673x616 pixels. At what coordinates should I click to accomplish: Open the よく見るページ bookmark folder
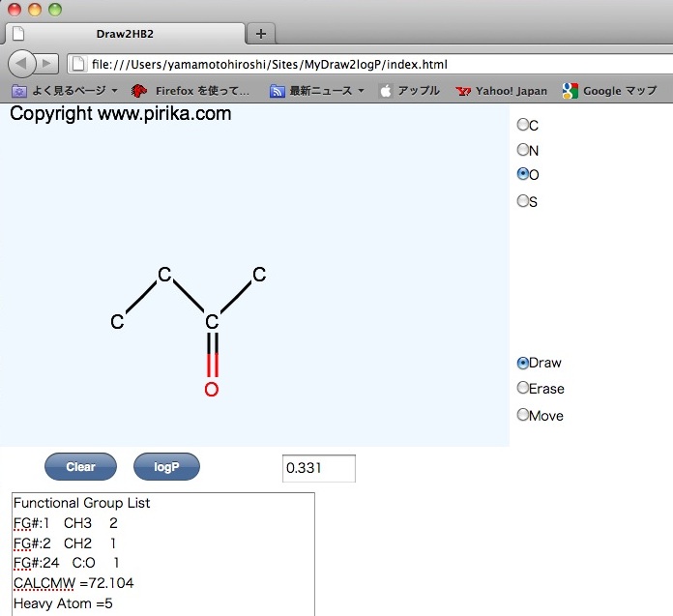[65, 91]
